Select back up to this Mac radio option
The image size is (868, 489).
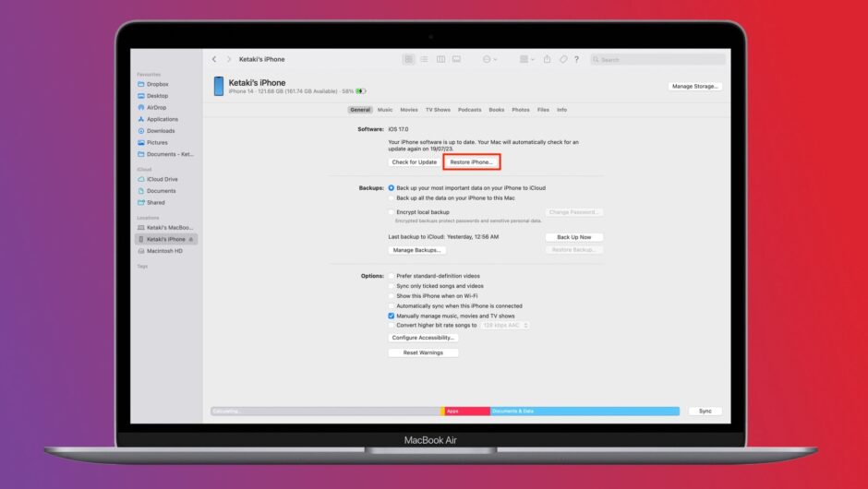(392, 198)
